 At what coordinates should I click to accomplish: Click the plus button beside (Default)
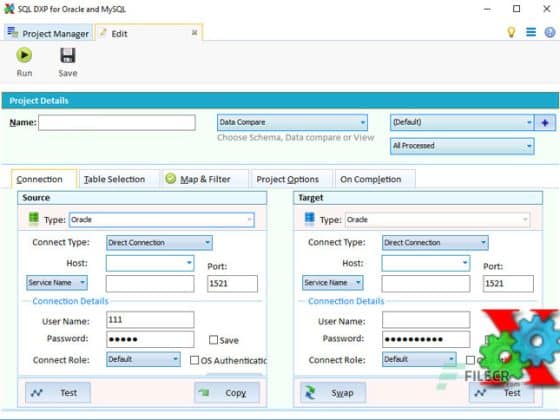point(545,122)
